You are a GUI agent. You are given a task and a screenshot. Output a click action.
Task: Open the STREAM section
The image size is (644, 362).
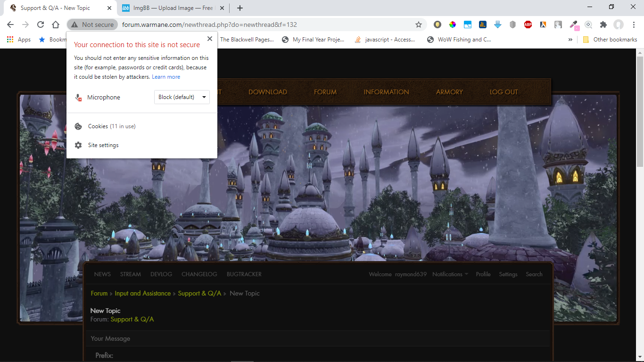pyautogui.click(x=131, y=274)
